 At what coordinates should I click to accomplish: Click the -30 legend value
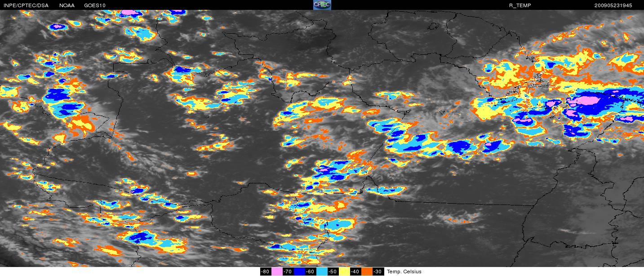pyautogui.click(x=378, y=272)
